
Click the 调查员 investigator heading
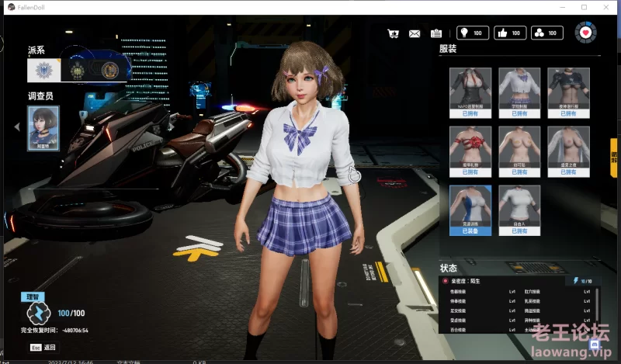click(x=40, y=96)
